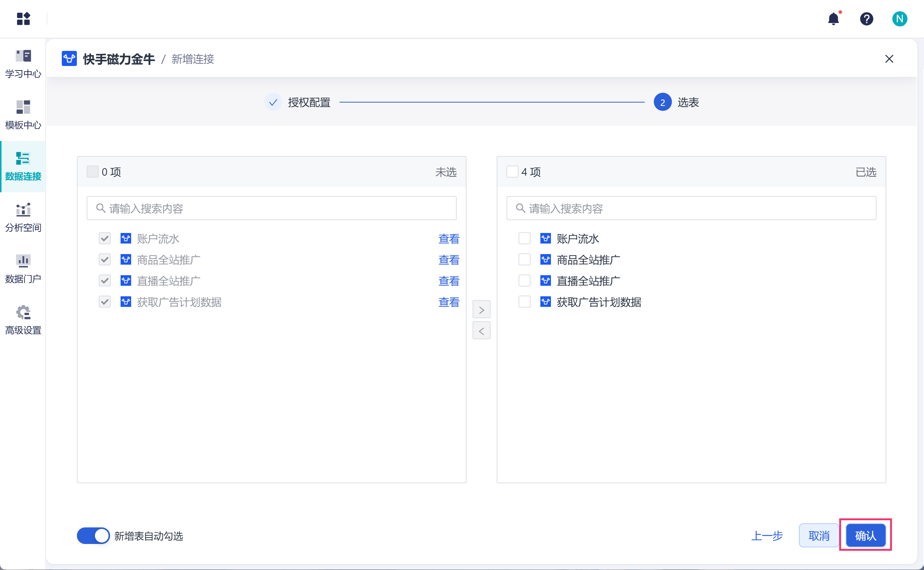Open 分析空间 in the sidebar
Viewport: 924px width, 570px height.
point(23,218)
